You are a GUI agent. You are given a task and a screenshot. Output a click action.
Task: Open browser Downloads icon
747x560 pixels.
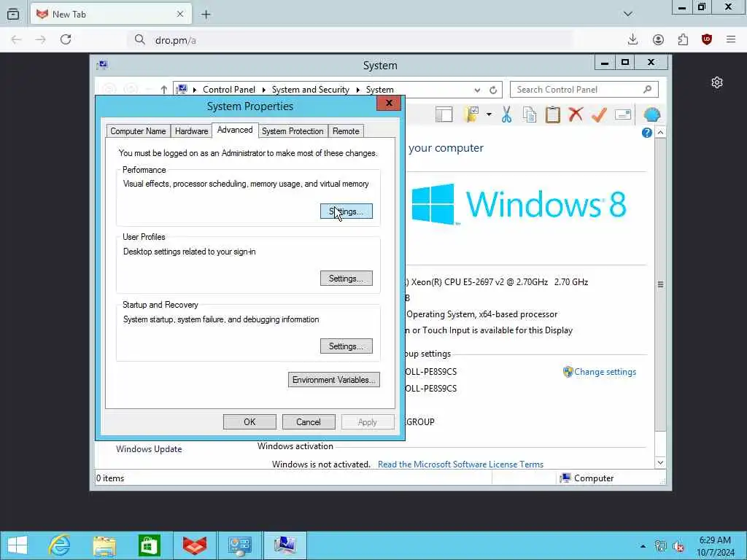coord(632,39)
